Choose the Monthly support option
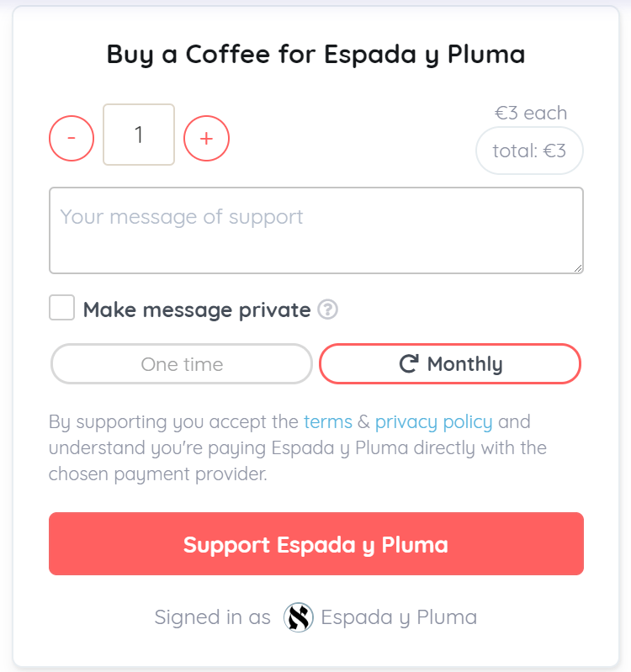Screen dimensions: 631x672 (x=450, y=364)
